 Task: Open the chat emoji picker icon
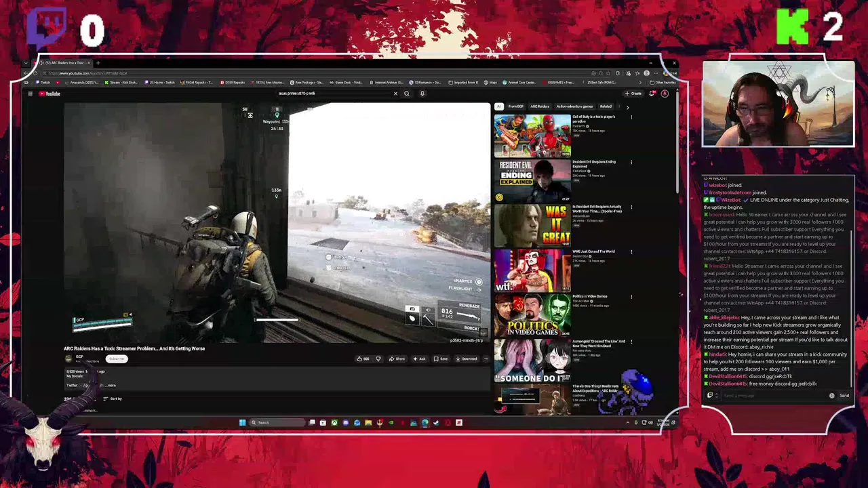(x=832, y=396)
